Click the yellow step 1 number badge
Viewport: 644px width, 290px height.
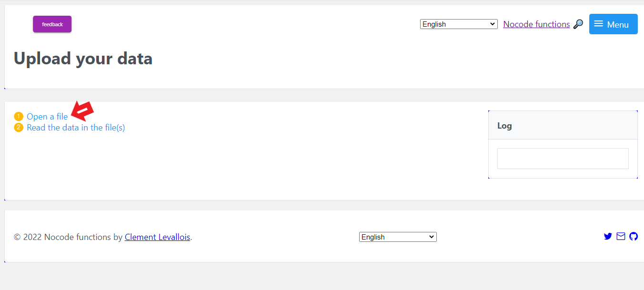pos(19,117)
